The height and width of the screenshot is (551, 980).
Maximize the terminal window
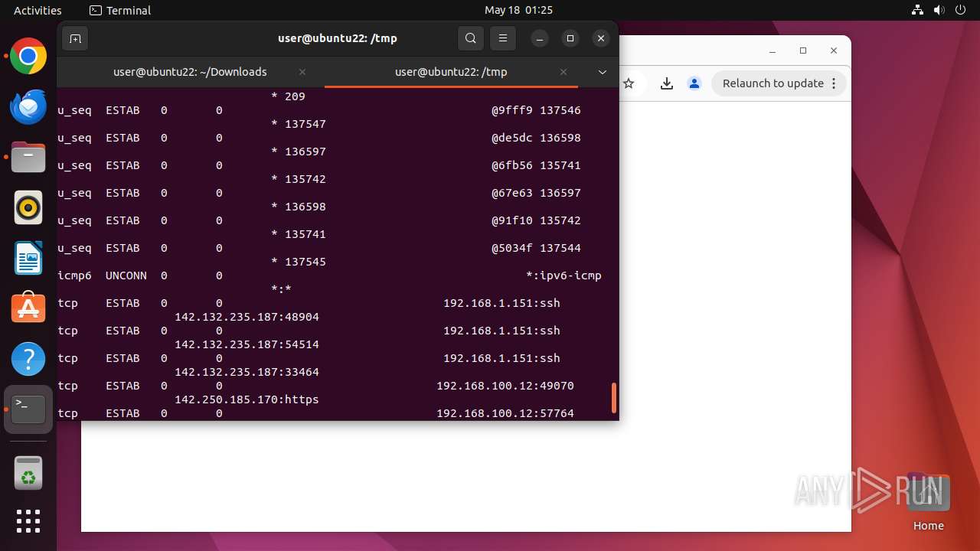(570, 38)
